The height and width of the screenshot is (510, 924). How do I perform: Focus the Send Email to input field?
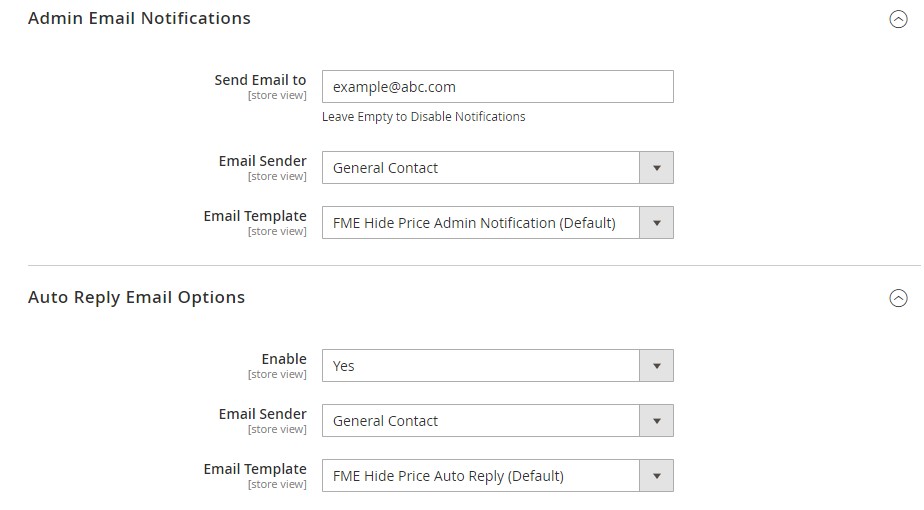pyautogui.click(x=497, y=87)
